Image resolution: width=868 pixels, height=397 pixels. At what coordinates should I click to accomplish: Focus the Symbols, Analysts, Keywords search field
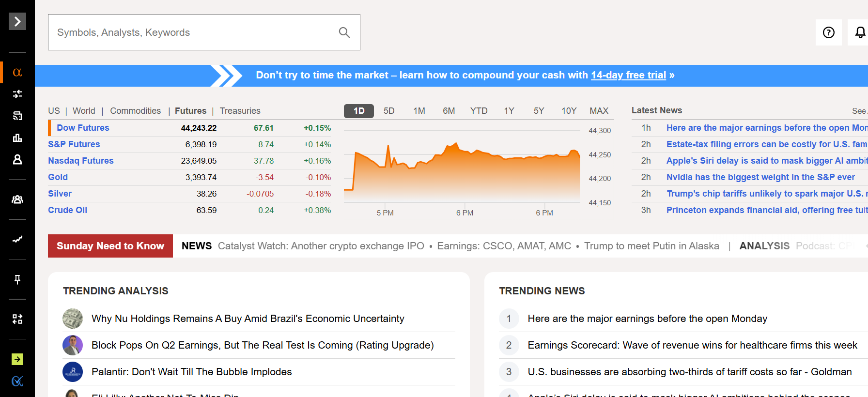click(x=204, y=32)
